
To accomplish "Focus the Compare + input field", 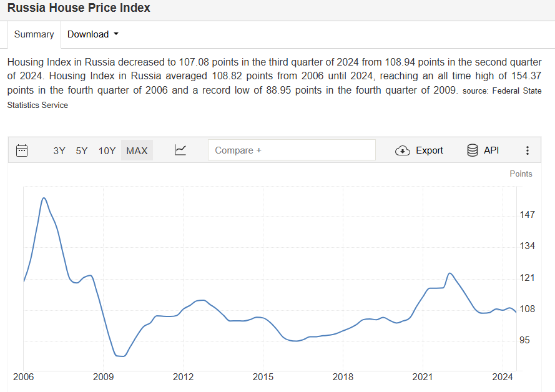I will click(292, 150).
